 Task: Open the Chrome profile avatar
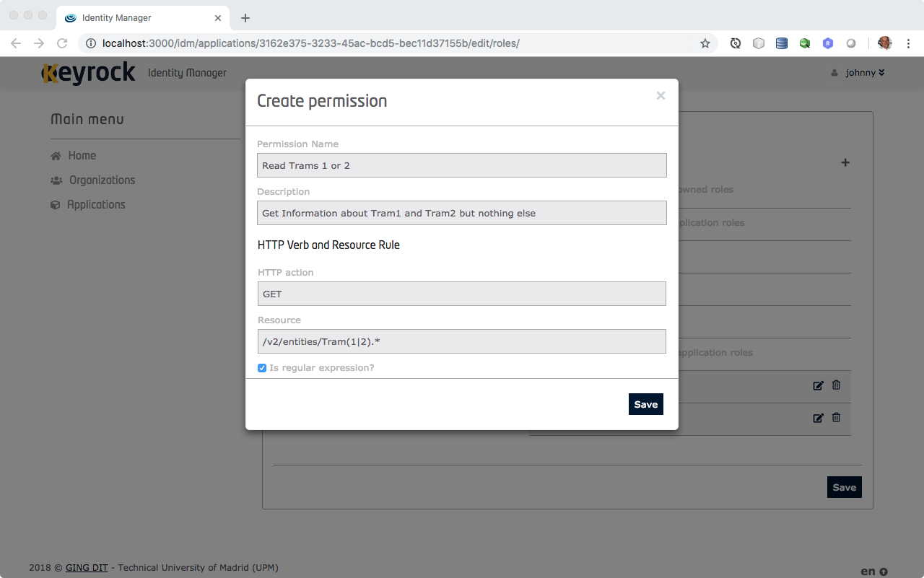(884, 43)
